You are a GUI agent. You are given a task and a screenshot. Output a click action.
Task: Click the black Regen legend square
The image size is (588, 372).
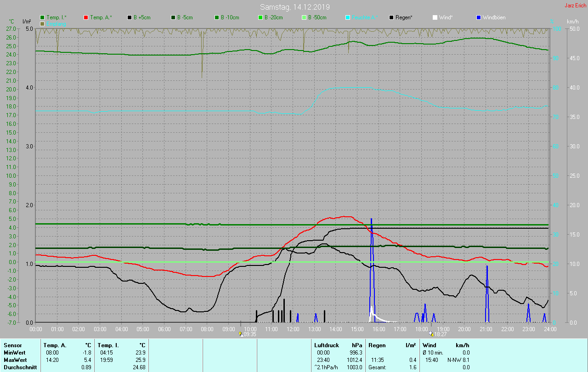tap(391, 17)
